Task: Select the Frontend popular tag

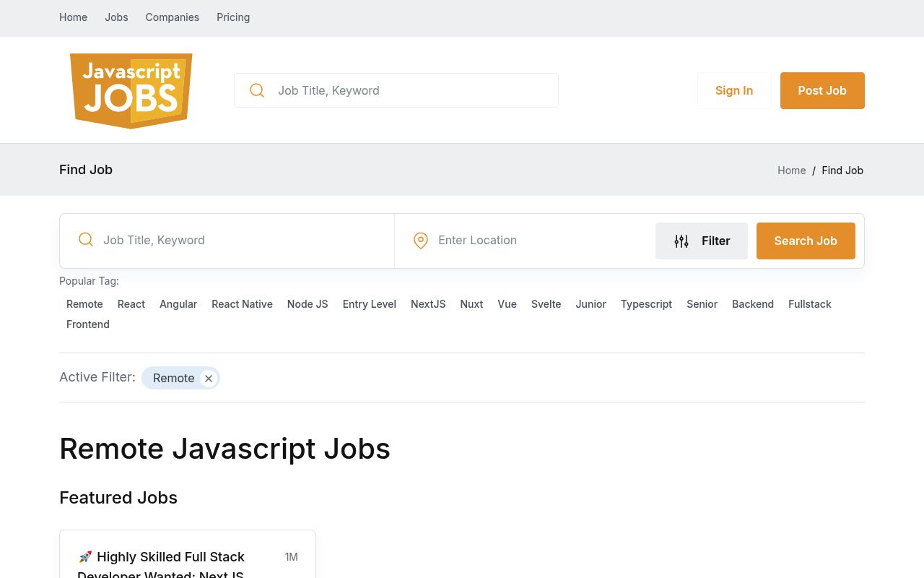Action: click(88, 324)
